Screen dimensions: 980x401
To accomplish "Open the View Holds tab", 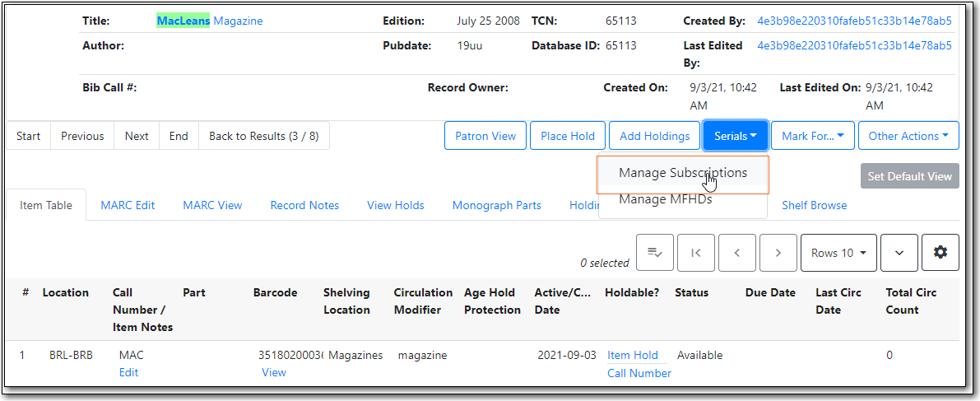I will coord(396,205).
